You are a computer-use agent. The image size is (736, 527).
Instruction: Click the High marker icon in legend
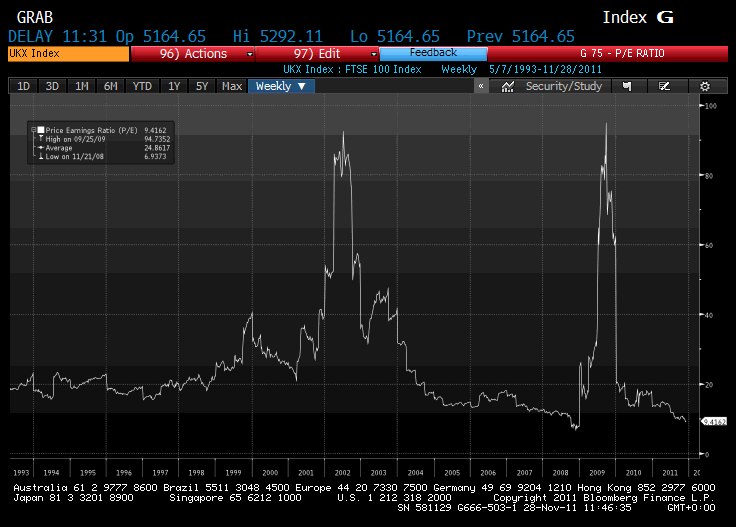point(40,139)
